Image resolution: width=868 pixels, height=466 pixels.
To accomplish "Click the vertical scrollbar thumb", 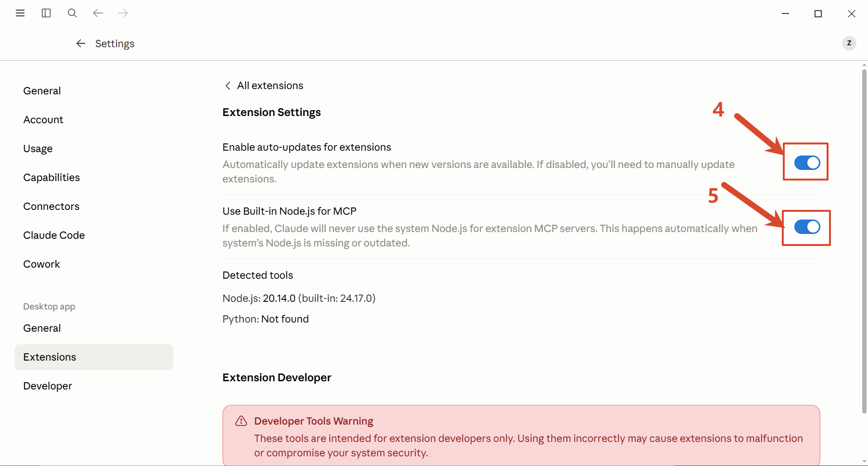I will [x=864, y=241].
